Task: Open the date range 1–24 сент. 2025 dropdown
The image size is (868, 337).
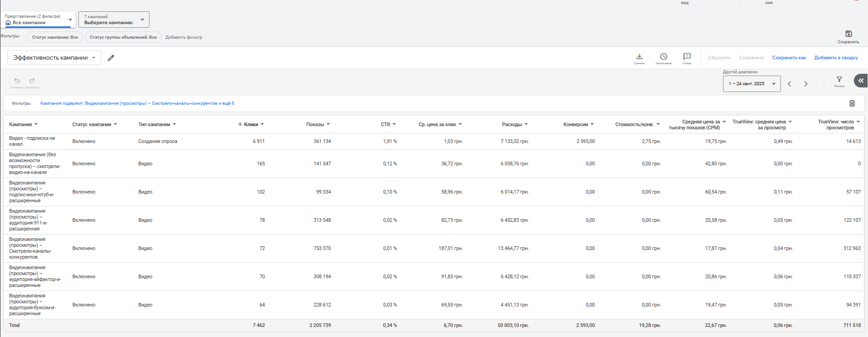Action: coord(752,84)
